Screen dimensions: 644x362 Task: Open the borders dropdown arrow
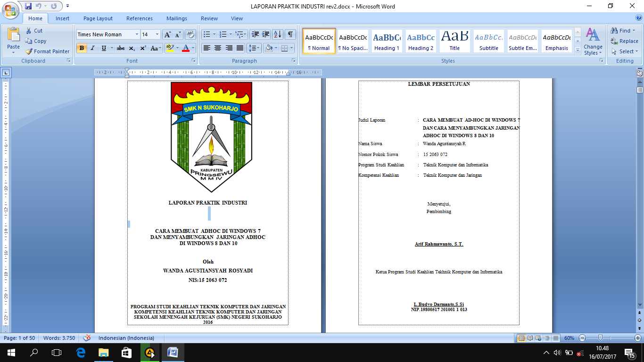pos(291,48)
